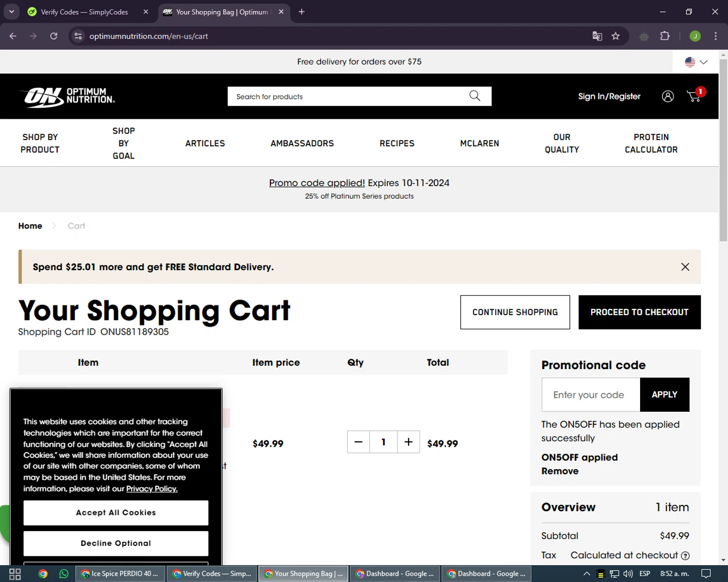Click the translate page icon
This screenshot has width=728, height=582.
pos(597,36)
